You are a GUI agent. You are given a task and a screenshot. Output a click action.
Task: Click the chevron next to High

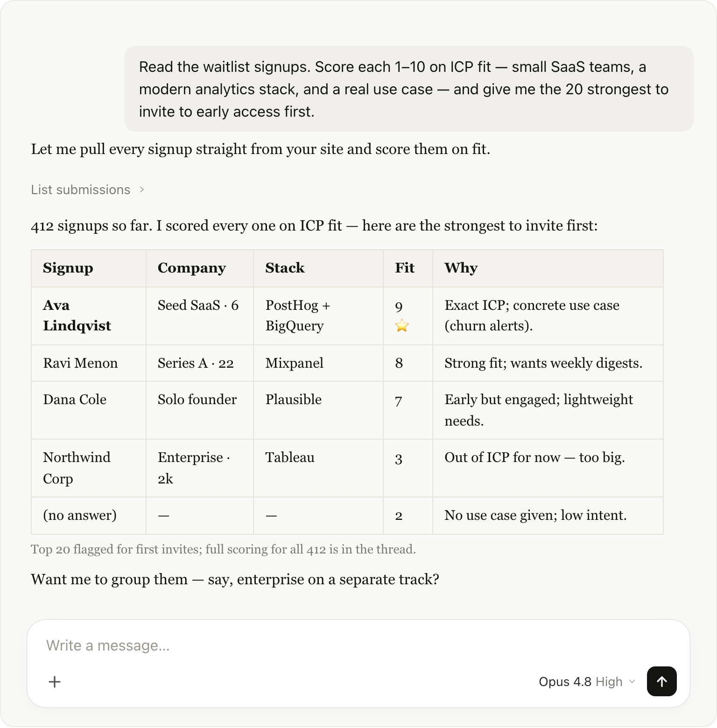coord(632,682)
